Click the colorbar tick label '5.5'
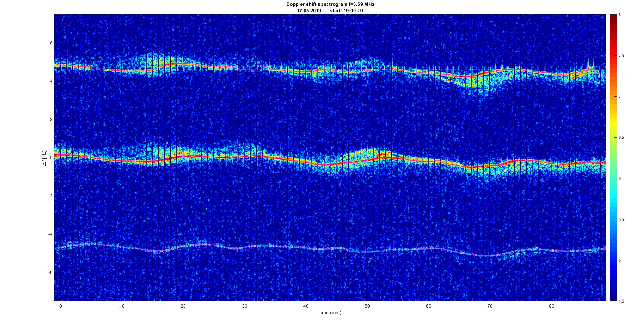 pos(621,219)
